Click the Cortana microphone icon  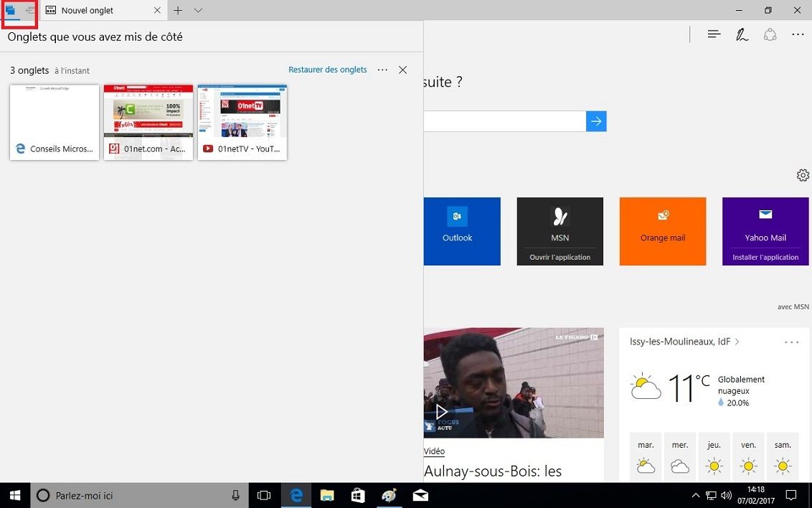235,495
